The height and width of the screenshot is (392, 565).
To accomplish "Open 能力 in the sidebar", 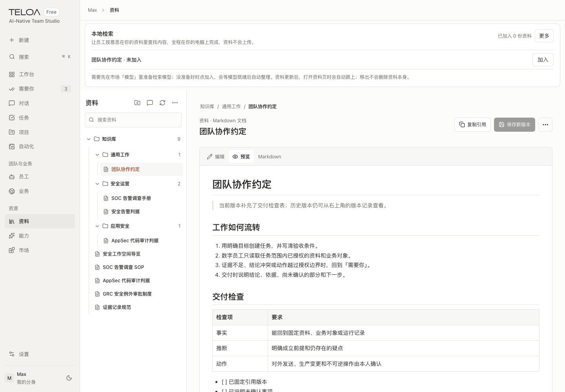I will pos(40,236).
